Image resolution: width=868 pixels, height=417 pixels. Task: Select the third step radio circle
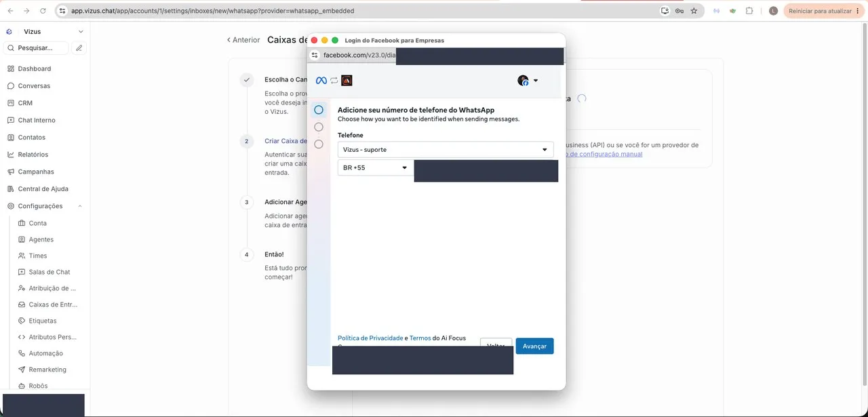coord(319,144)
